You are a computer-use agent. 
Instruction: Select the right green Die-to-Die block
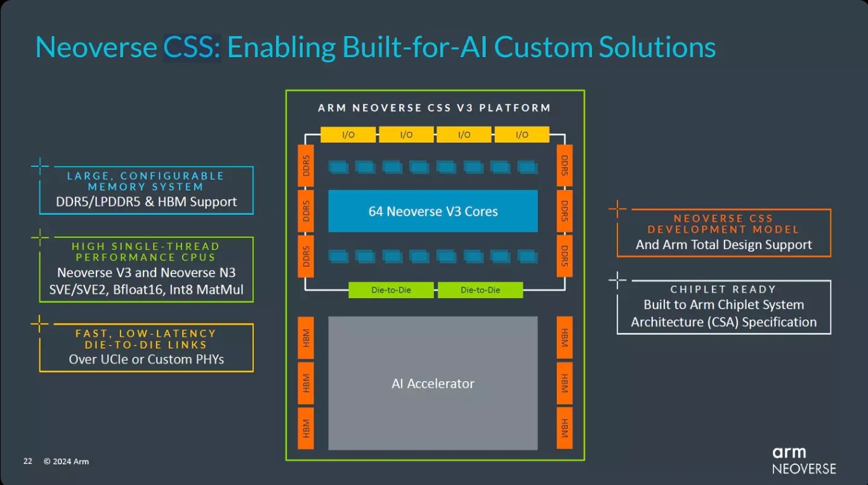[x=480, y=290]
